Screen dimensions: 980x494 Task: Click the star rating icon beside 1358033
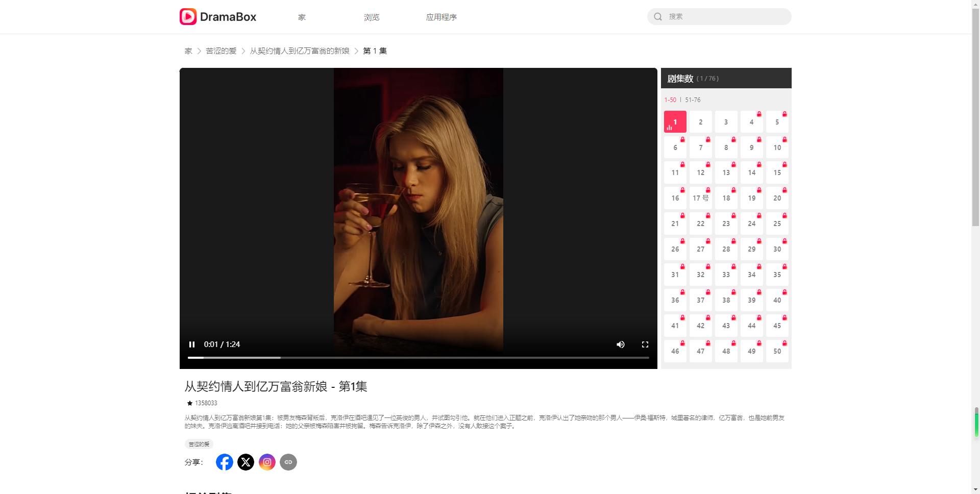189,403
